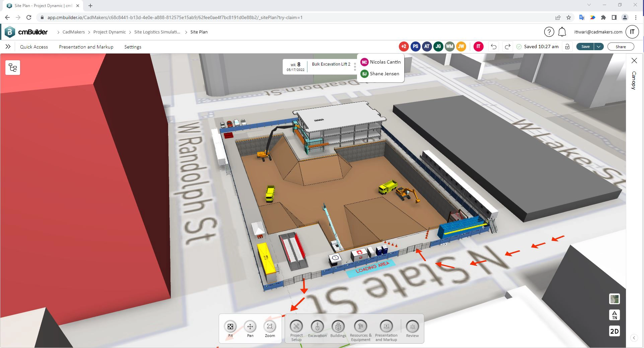The height and width of the screenshot is (348, 644).
Task: Open the Settings menu
Action: click(x=133, y=47)
